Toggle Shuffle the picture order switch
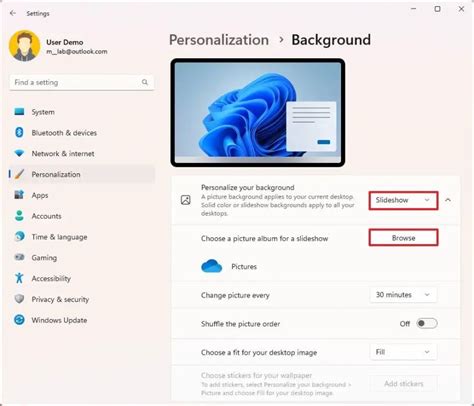The width and height of the screenshot is (474, 406). point(427,323)
